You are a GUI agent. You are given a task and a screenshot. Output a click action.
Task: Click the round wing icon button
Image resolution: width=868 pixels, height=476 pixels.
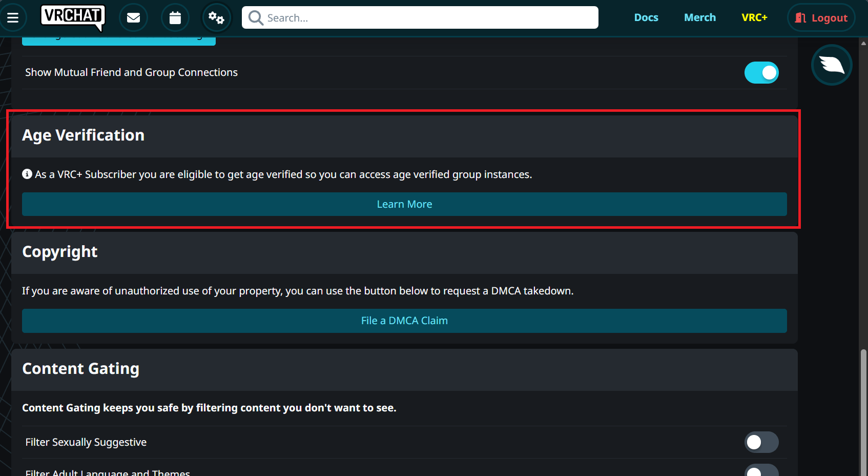click(x=831, y=65)
